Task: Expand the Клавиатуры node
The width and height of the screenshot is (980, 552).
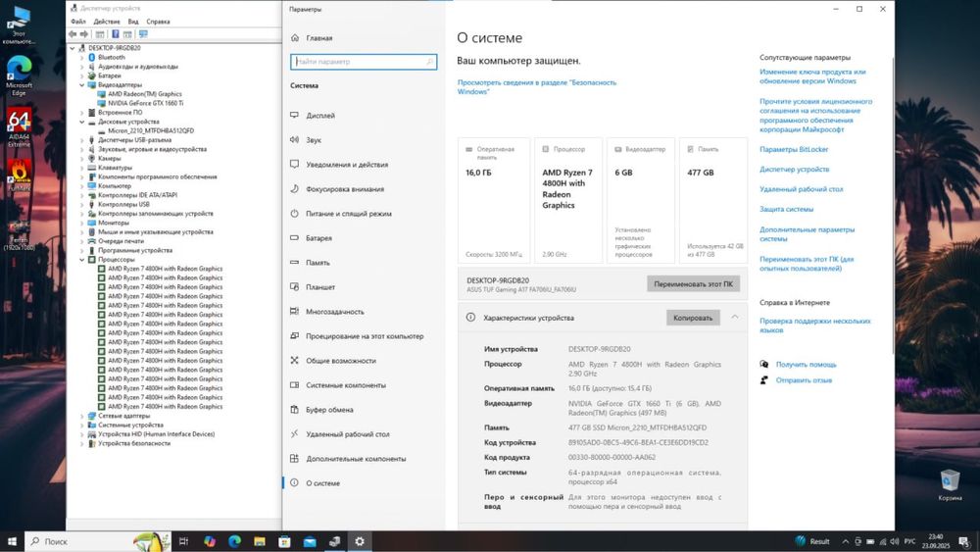Action: coord(82,168)
